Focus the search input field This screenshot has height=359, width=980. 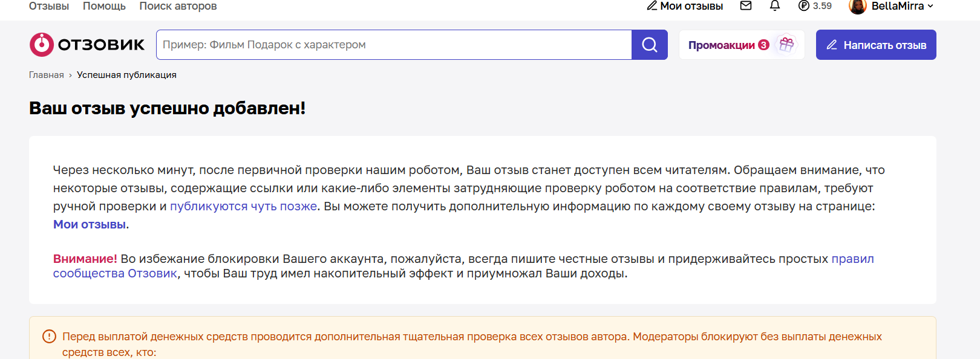pyautogui.click(x=394, y=45)
